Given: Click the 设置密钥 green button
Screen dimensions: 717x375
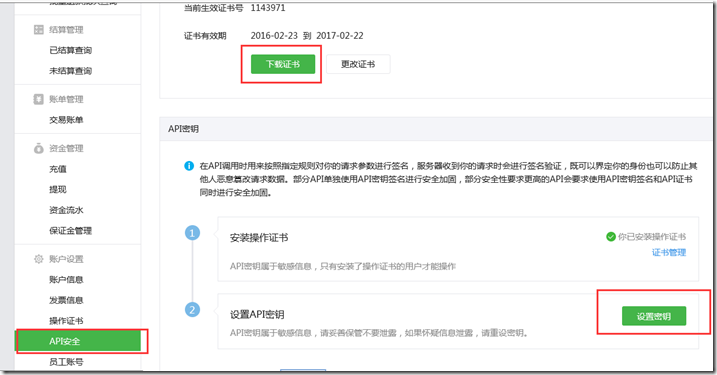Looking at the screenshot, I should pos(654,316).
